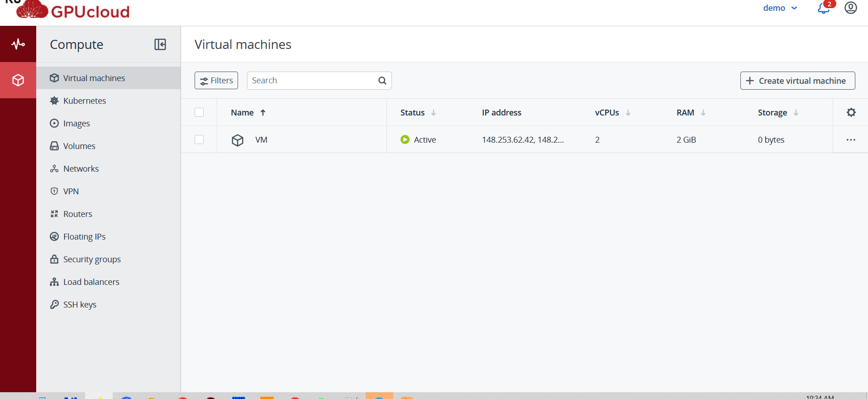This screenshot has height=399, width=868.
Task: Click the Load balancers hierarchy icon
Action: (54, 282)
